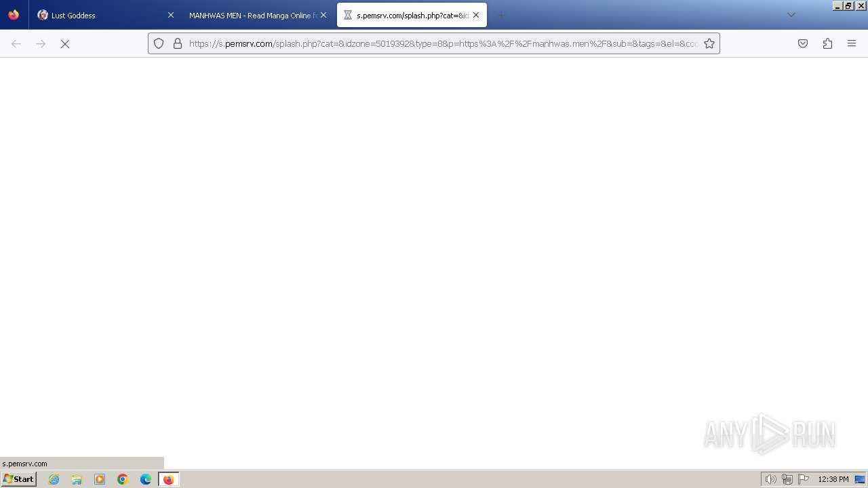
Task: Open Action Center flag icon
Action: [x=804, y=479]
